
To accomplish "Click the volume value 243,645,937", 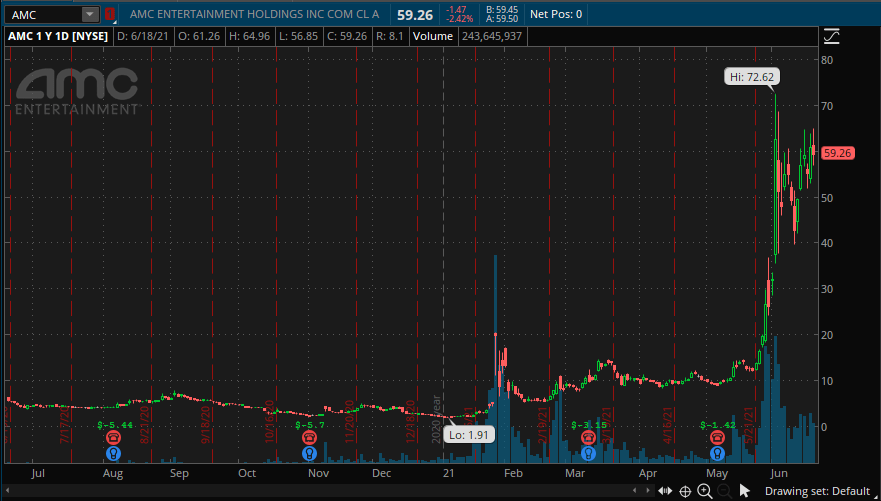I will tap(492, 37).
